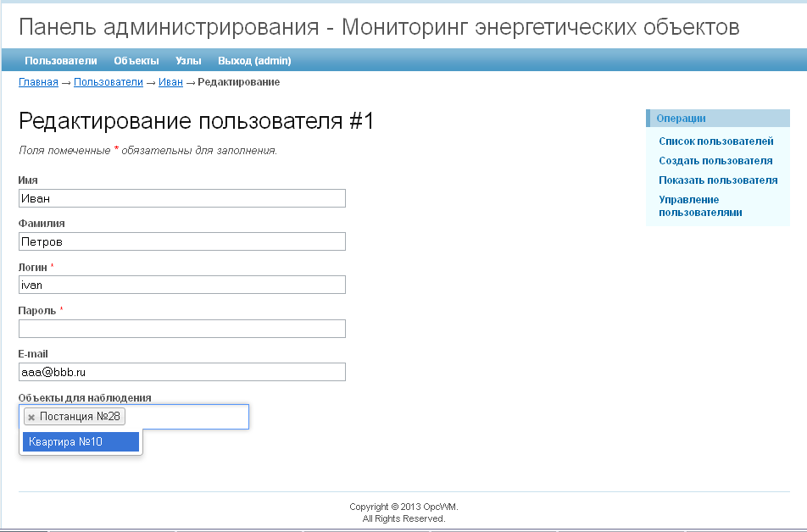Log out via Выход (admin)
807x532 pixels.
pyautogui.click(x=254, y=61)
